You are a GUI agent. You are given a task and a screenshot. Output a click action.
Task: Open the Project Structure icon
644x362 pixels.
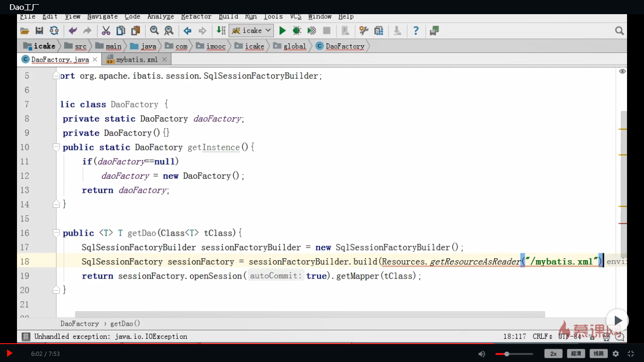379,31
